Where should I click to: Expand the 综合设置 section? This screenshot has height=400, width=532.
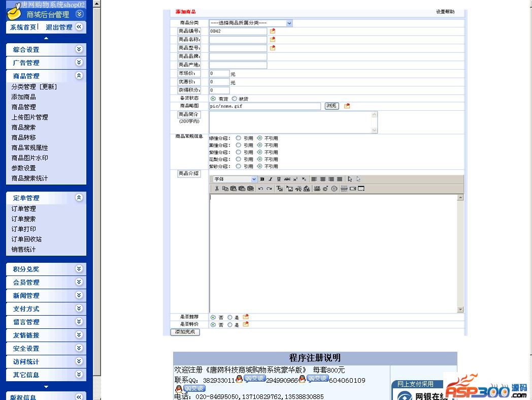click(79, 49)
